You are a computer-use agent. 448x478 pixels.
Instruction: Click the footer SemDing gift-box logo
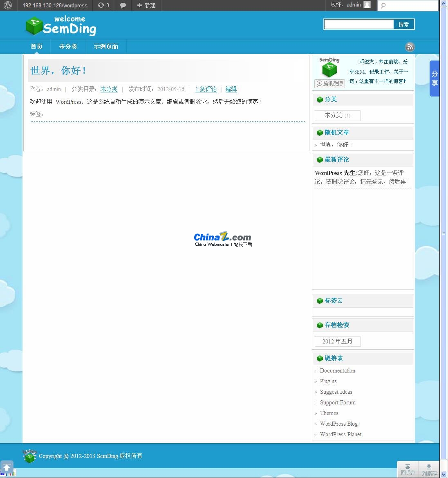point(29,456)
